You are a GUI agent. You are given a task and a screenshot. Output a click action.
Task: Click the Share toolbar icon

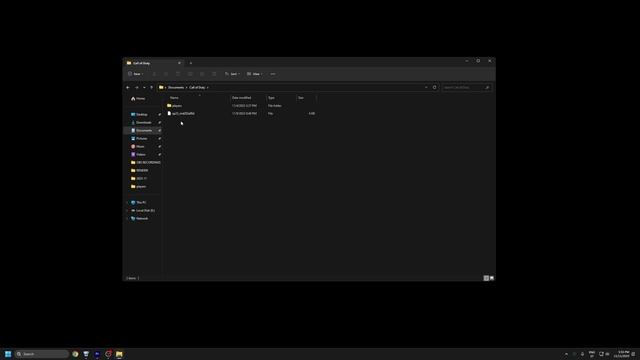point(202,74)
